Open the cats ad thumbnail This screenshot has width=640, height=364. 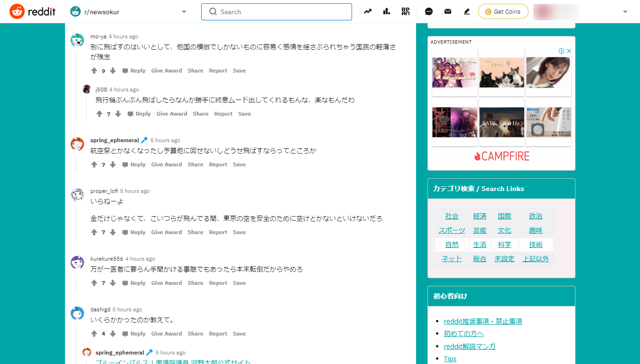[x=501, y=72]
